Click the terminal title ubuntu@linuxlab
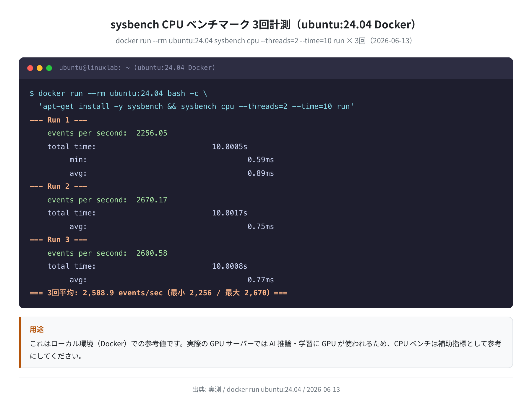 click(x=137, y=68)
